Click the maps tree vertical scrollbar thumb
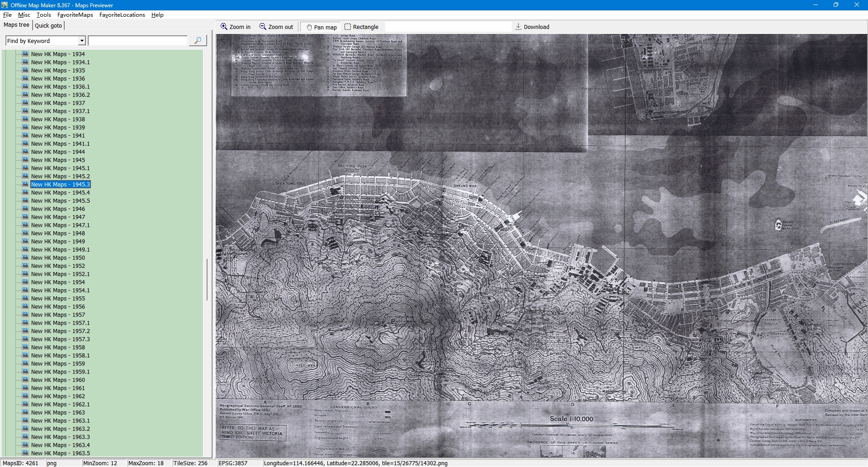Image resolution: width=868 pixels, height=467 pixels. 207,279
